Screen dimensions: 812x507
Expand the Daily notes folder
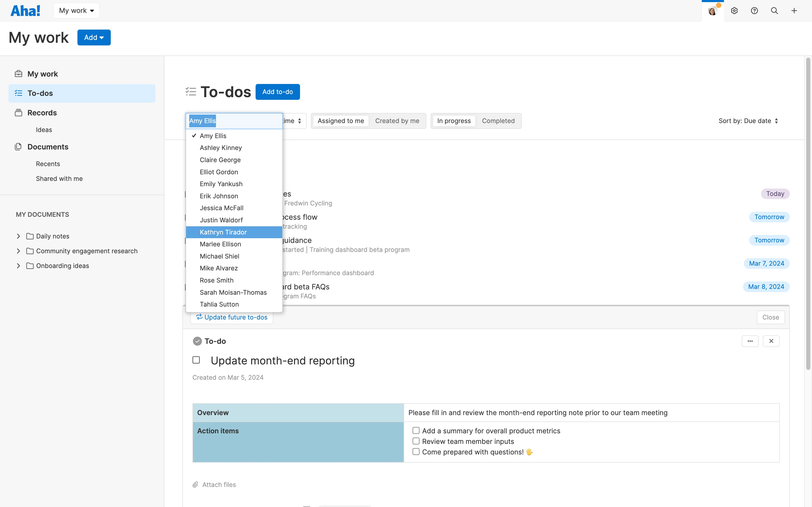tap(19, 236)
